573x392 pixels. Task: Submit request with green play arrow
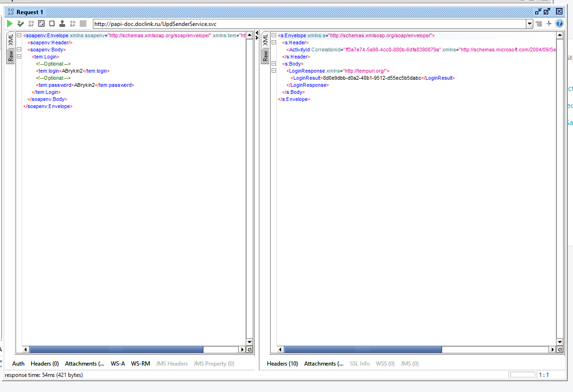[10, 23]
